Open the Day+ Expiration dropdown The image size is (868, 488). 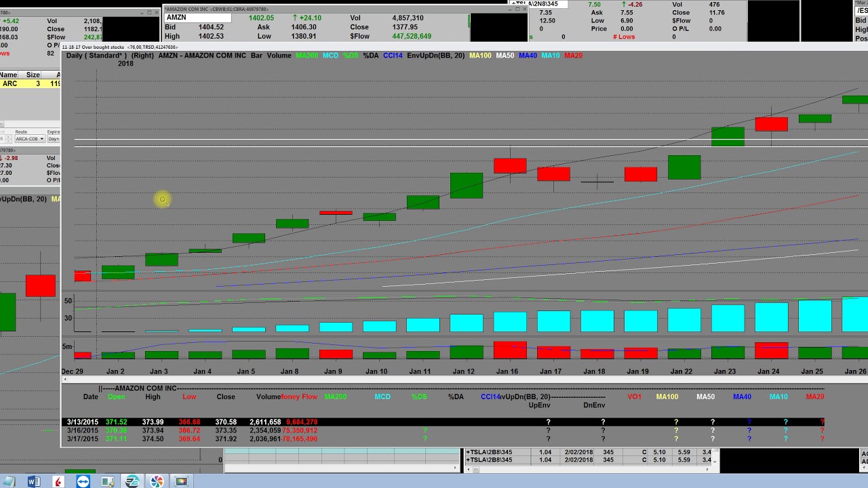54,139
